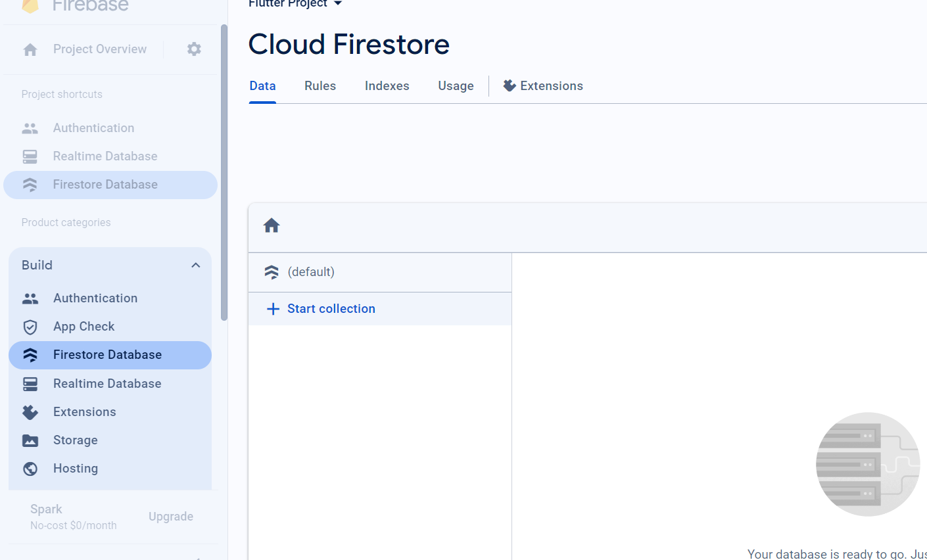The width and height of the screenshot is (927, 560).
Task: Click Realtime Database icon under Project shortcuts
Action: pos(30,156)
